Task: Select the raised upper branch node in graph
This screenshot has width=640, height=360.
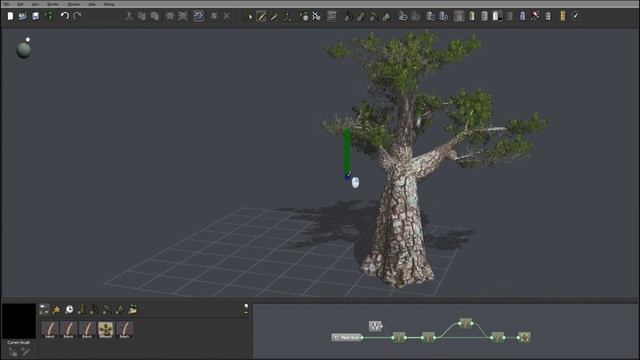Action: (466, 324)
